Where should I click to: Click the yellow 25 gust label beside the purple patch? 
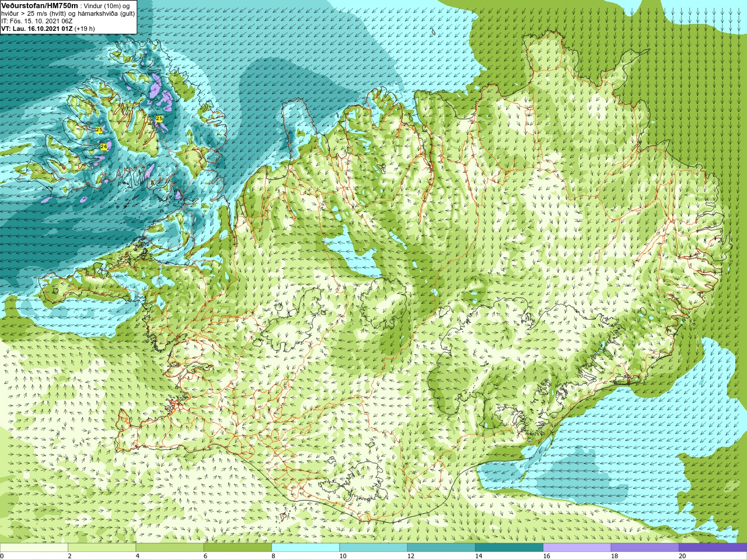(159, 118)
